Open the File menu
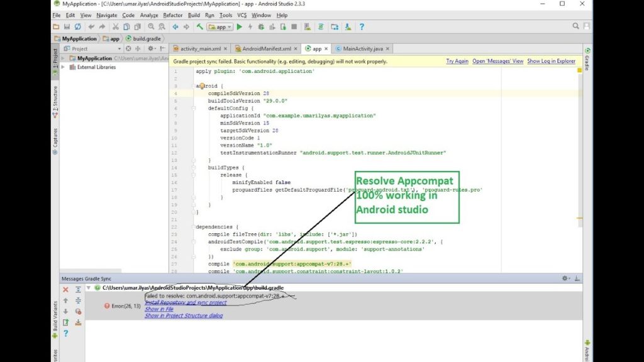 56,15
